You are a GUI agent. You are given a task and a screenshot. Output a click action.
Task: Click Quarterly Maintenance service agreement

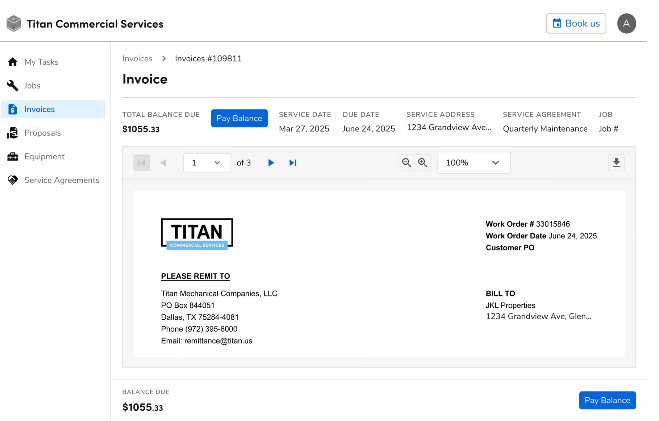click(x=545, y=129)
